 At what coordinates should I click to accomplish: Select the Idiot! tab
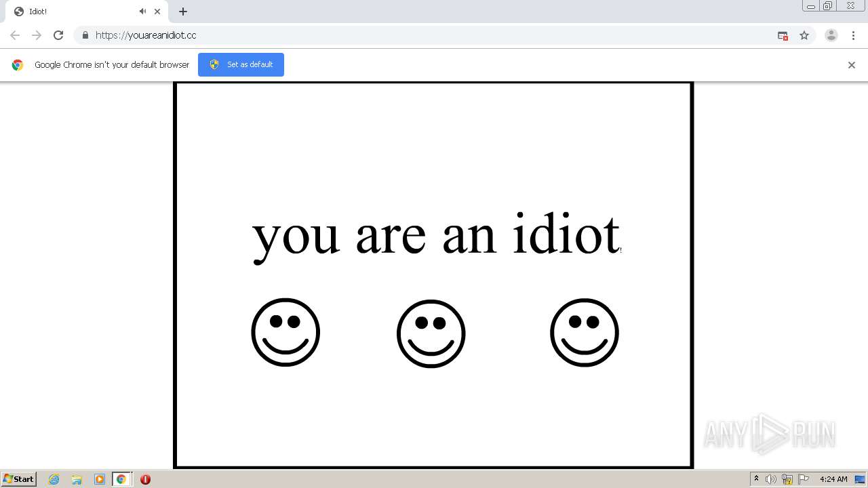point(87,12)
